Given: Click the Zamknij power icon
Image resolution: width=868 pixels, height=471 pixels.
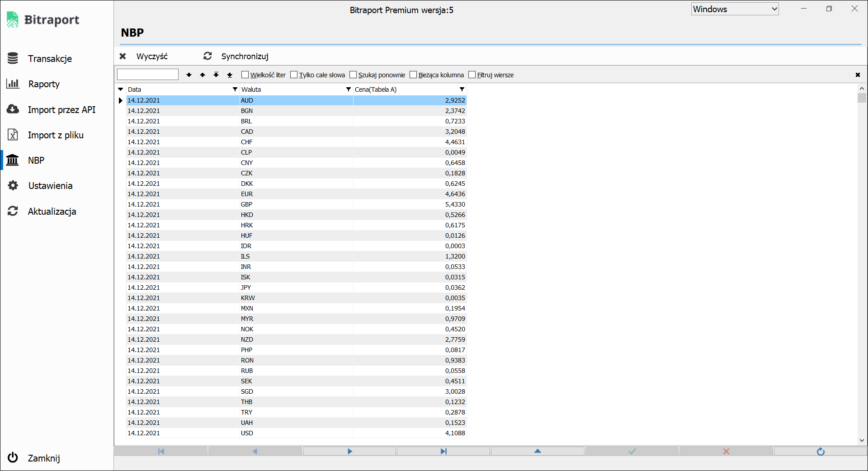Looking at the screenshot, I should [13, 457].
